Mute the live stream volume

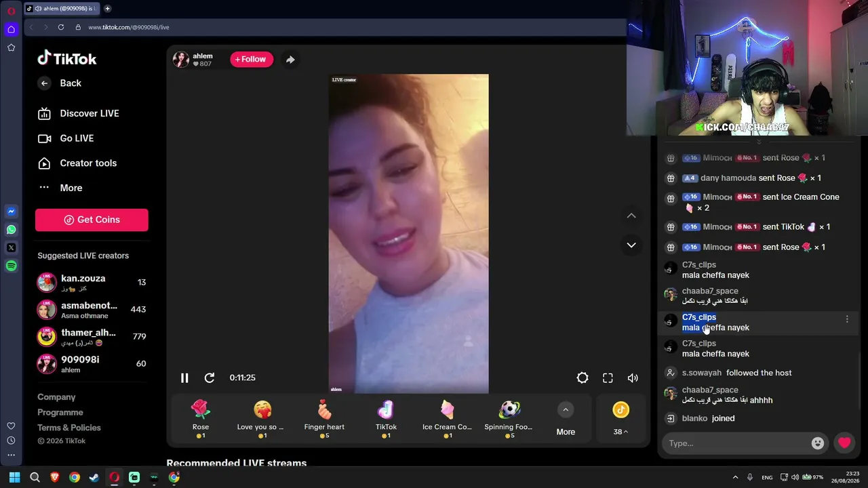633,378
